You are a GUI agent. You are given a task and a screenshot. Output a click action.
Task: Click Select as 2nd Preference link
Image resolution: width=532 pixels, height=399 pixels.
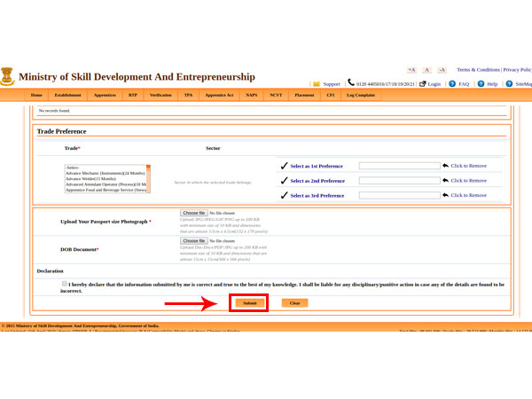point(317,181)
